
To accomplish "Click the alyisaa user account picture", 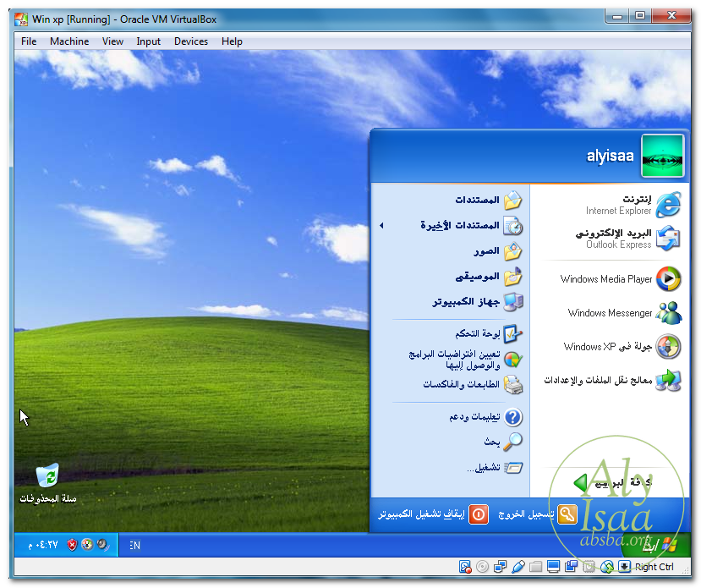I will tap(662, 156).
